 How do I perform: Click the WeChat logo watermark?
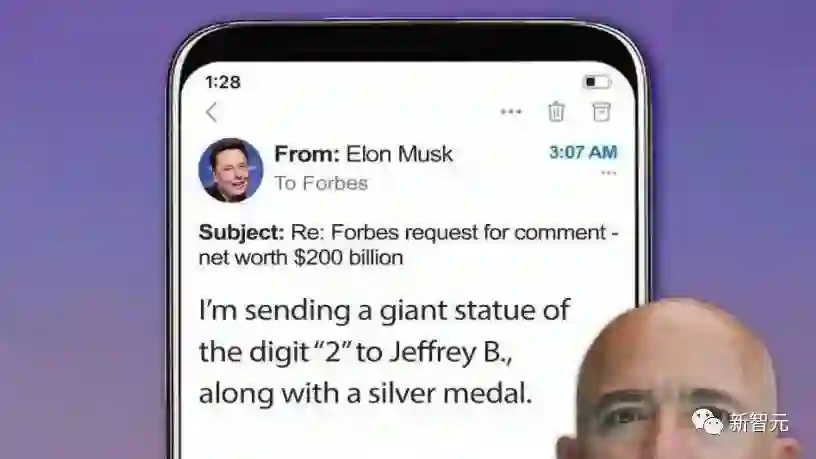708,421
